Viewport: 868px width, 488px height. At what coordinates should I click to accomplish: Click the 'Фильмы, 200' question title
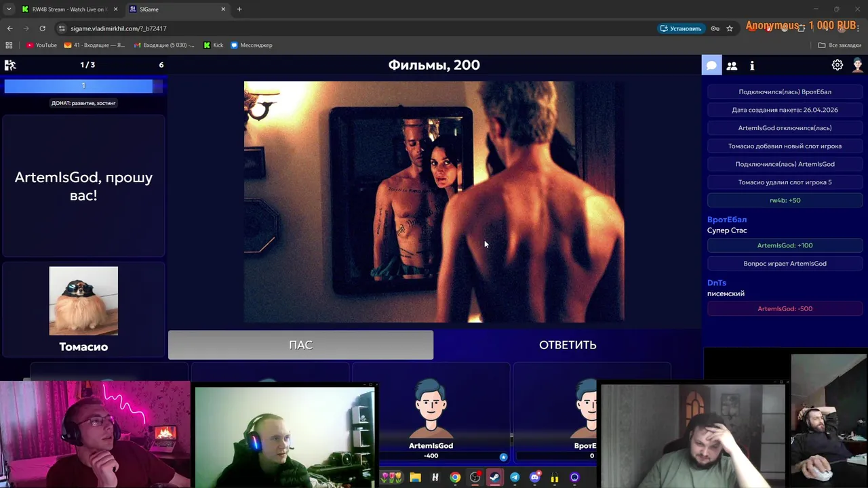(434, 65)
